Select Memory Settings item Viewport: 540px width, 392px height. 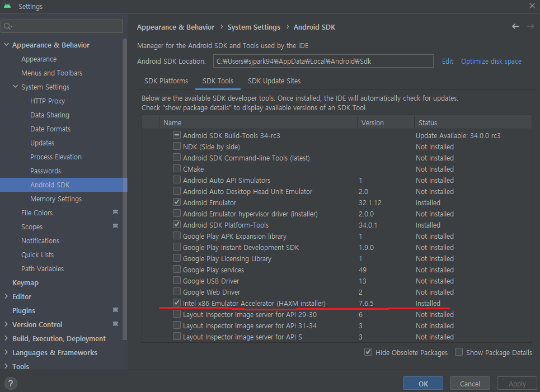(56, 199)
